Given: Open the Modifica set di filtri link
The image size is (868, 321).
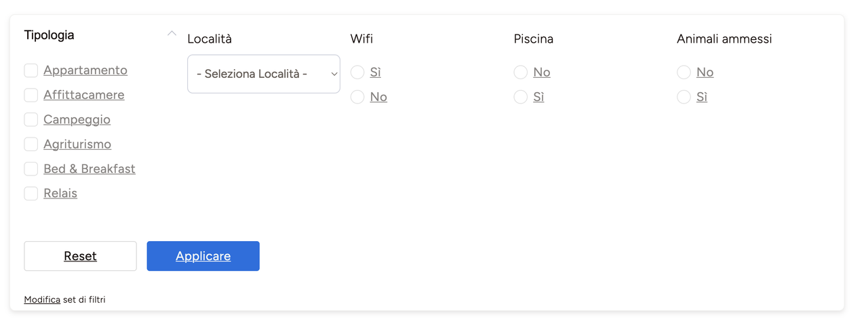Looking at the screenshot, I should point(42,299).
